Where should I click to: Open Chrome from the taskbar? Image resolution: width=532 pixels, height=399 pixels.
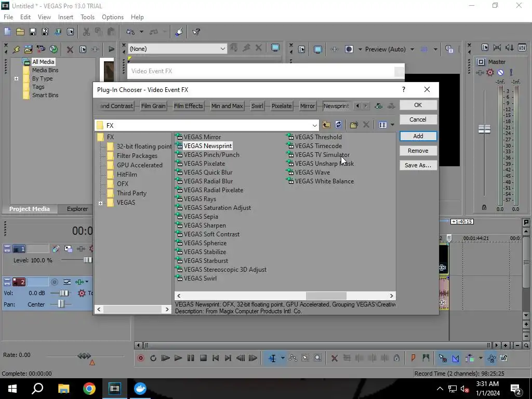click(89, 389)
